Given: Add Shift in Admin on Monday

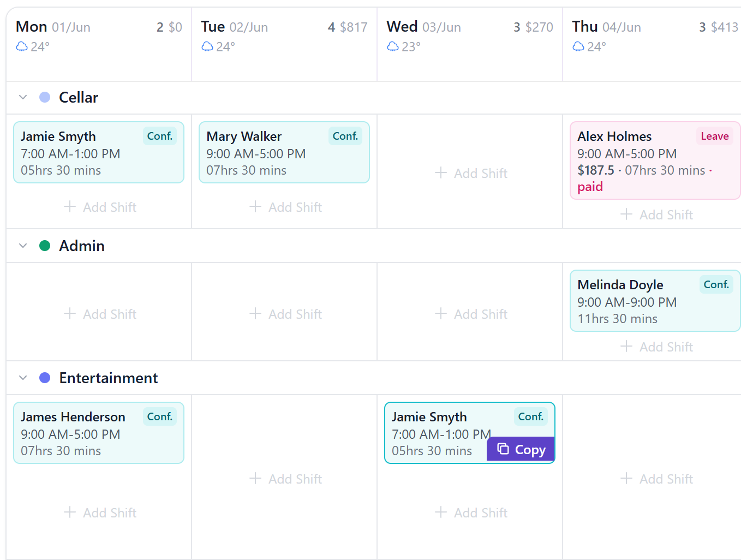Looking at the screenshot, I should 100,314.
